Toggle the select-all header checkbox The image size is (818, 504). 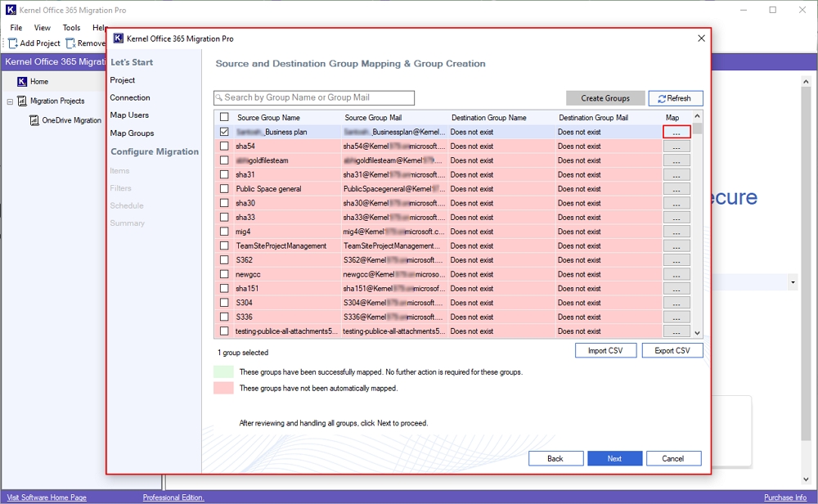pos(224,118)
